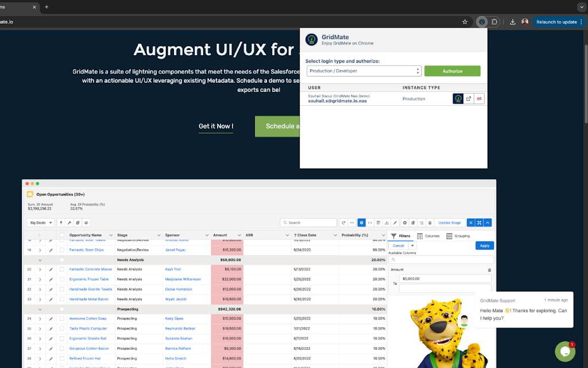Image resolution: width=588 pixels, height=368 pixels.
Task: Open the Opportunity Name column header menu
Action: point(111,235)
